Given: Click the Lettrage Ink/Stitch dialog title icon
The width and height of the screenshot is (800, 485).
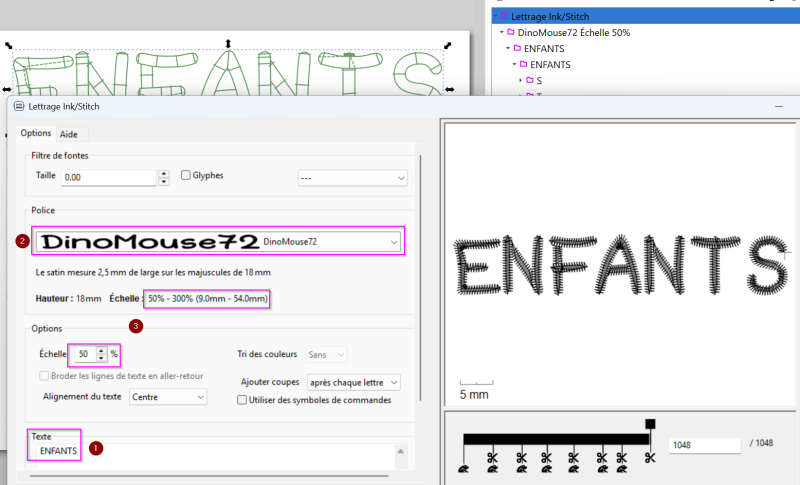Looking at the screenshot, I should point(19,106).
